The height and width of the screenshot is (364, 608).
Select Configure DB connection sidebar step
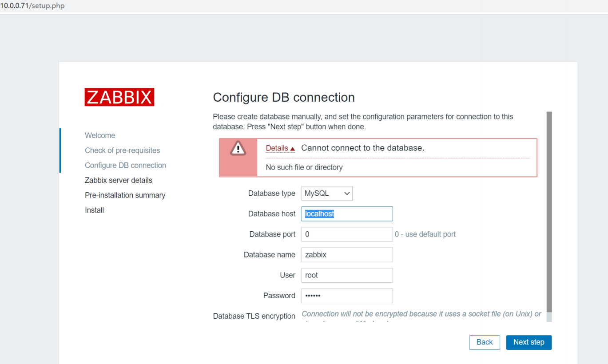click(125, 165)
